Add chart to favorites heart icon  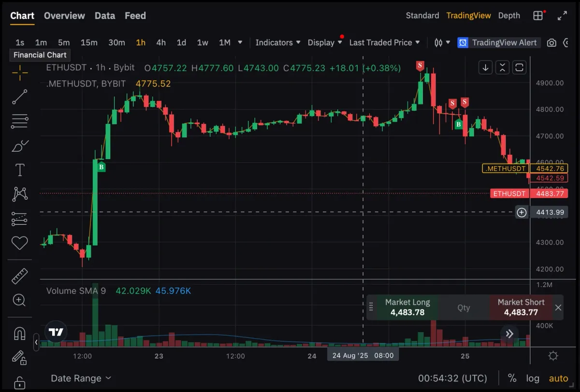tap(20, 243)
